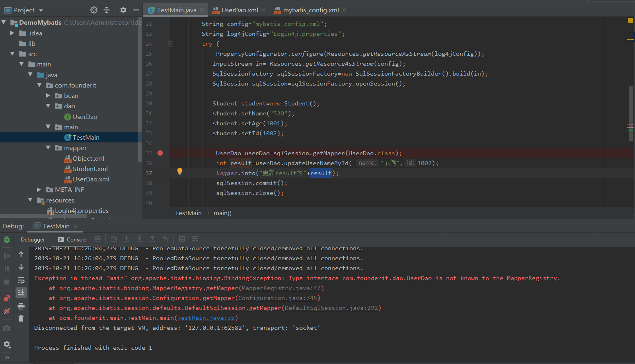635x364 pixels.
Task: Clear console with the trash icon
Action: [x=21, y=318]
